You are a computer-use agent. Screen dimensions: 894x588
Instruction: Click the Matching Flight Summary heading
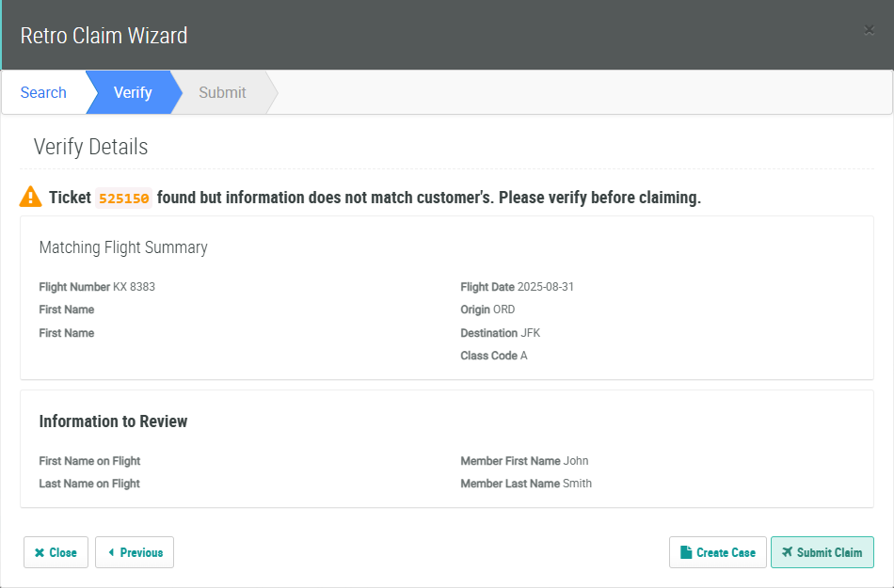123,247
